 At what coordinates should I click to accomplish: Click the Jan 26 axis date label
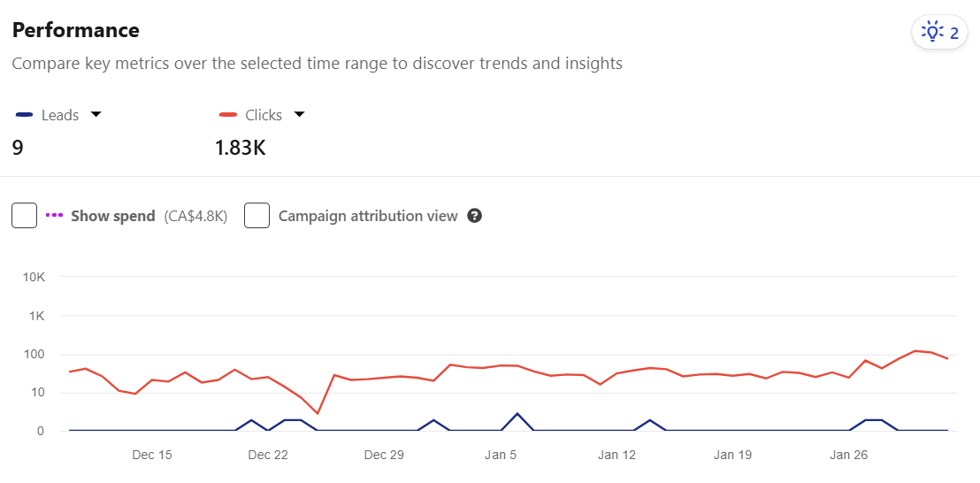pyautogui.click(x=849, y=455)
